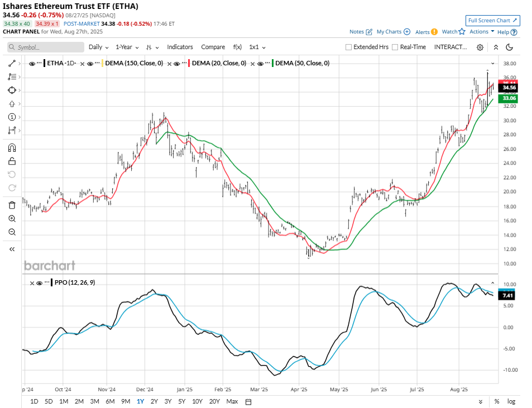Expand the trend line tool options arrow

(20, 64)
